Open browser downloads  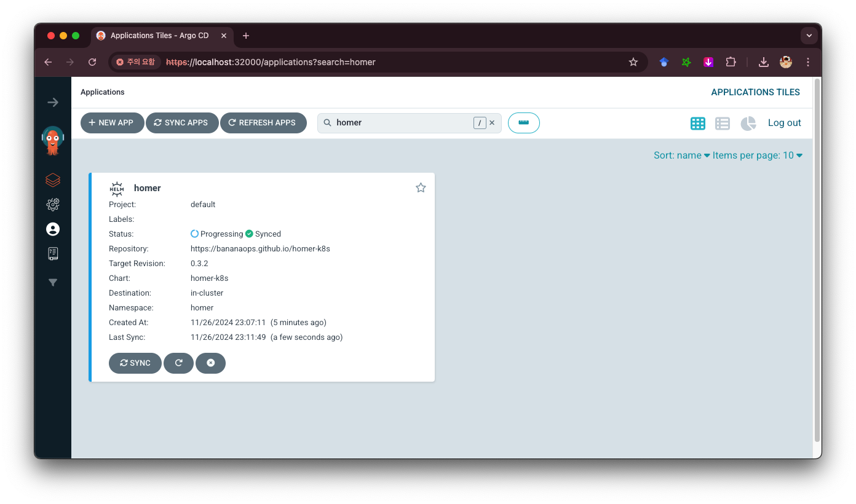click(x=763, y=62)
